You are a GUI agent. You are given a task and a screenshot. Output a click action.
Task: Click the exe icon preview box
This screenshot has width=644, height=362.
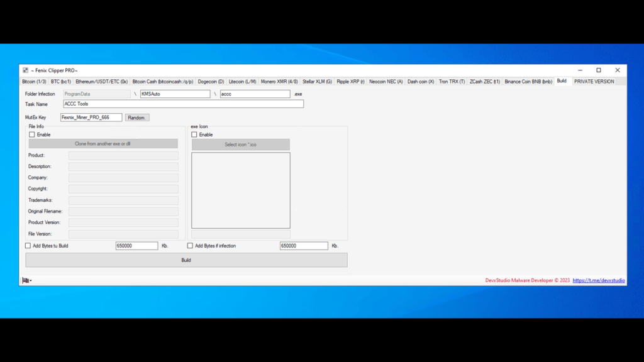(241, 190)
